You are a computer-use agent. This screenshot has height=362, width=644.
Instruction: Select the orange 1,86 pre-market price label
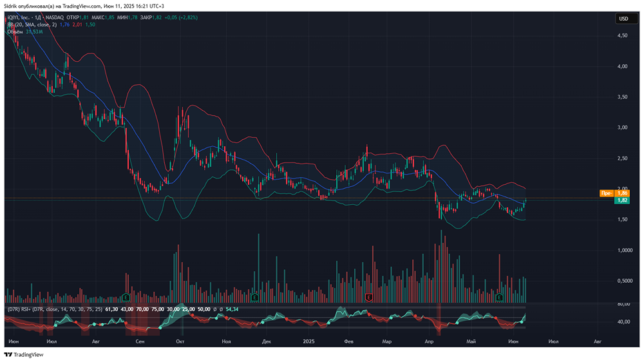[623, 193]
